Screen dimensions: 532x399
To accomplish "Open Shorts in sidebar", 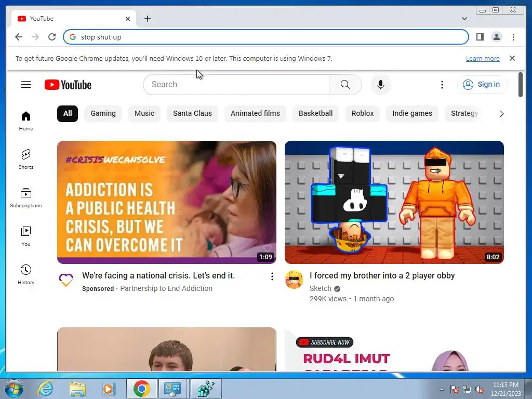I will [26, 159].
